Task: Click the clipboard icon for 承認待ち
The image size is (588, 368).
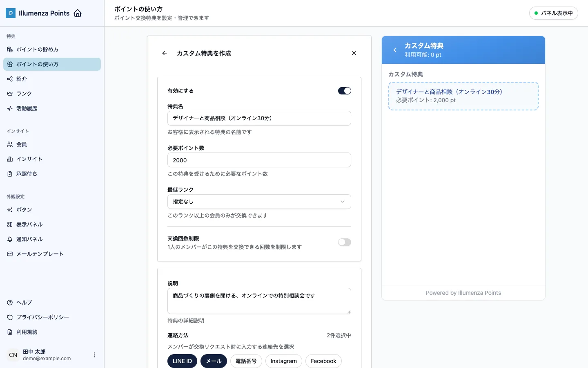Action: point(10,174)
